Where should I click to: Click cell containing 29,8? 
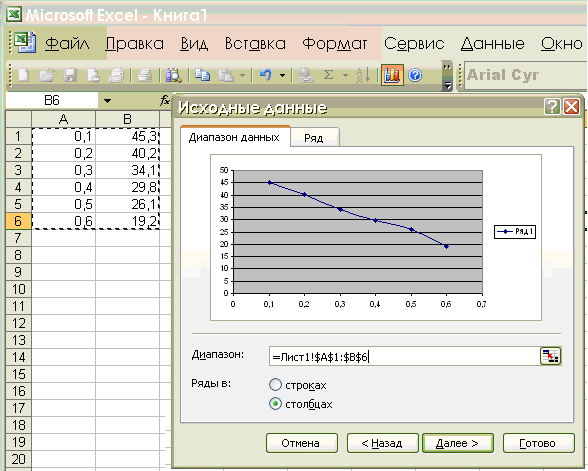128,187
